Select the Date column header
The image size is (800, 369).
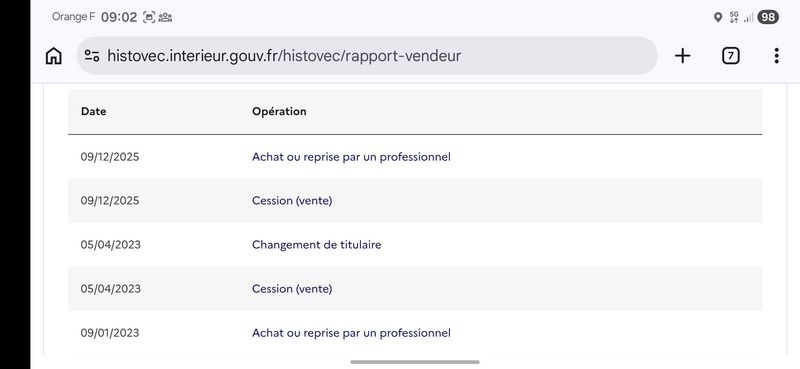pyautogui.click(x=93, y=111)
